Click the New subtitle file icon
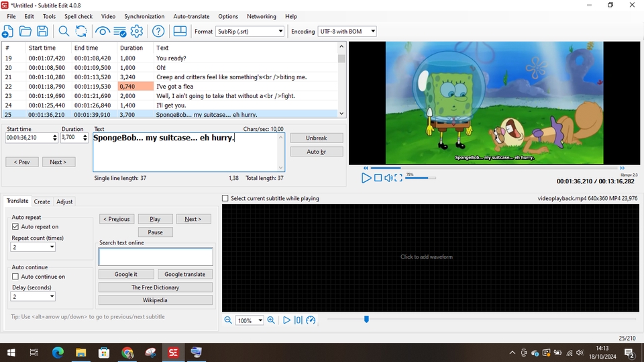644x362 pixels. (8, 32)
